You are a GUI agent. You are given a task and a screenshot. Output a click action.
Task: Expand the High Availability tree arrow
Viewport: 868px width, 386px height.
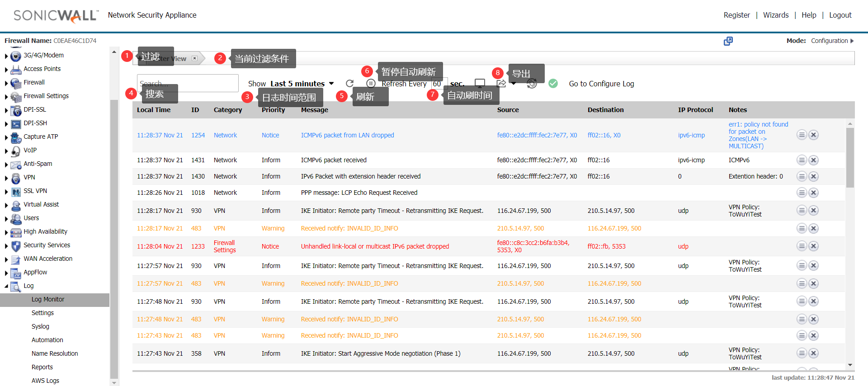pos(6,233)
